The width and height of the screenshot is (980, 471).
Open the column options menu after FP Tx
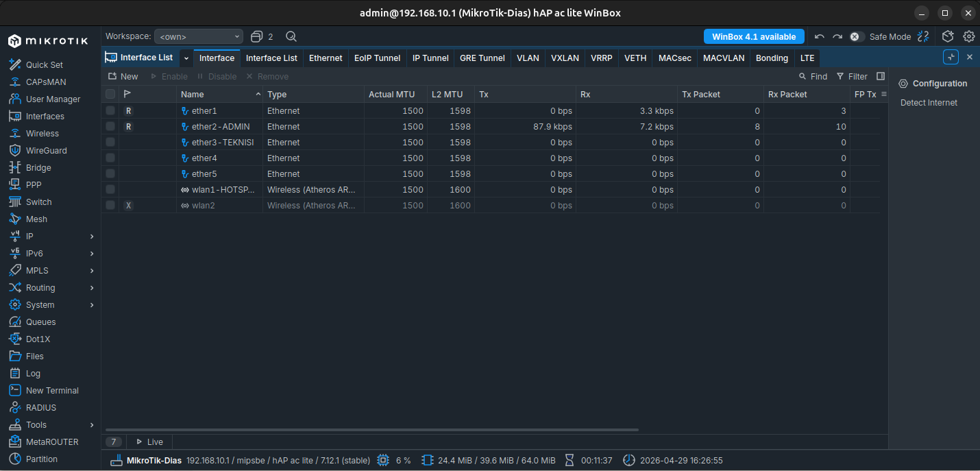883,94
